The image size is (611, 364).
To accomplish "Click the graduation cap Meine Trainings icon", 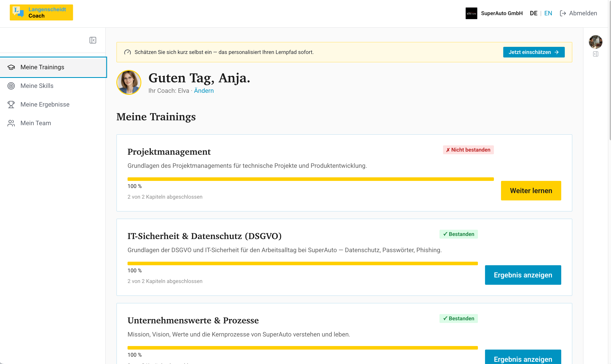I will coord(11,67).
